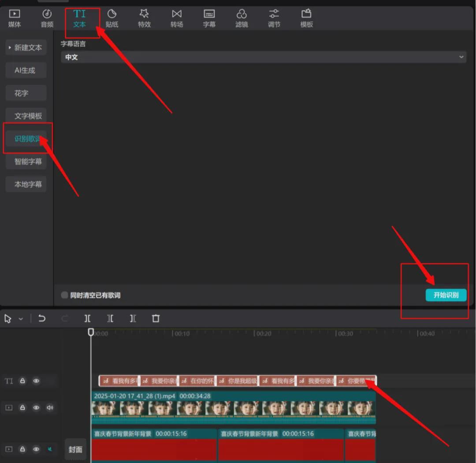The height and width of the screenshot is (463, 476).
Task: Mute the main video track audio
Action: point(50,408)
